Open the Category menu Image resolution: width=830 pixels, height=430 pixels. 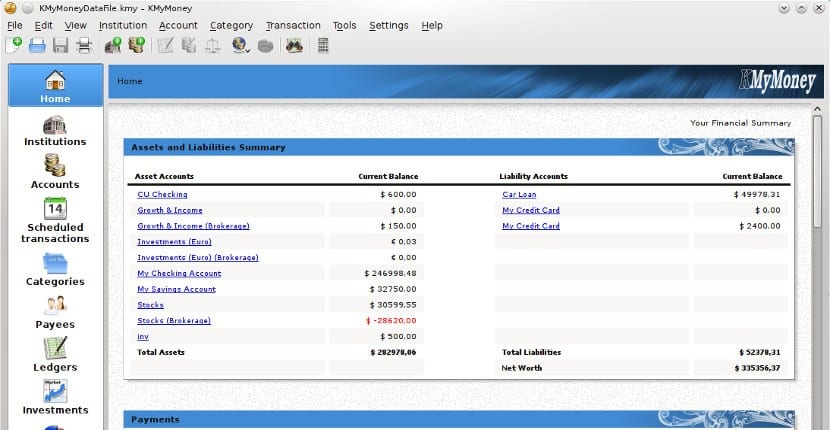[x=231, y=25]
